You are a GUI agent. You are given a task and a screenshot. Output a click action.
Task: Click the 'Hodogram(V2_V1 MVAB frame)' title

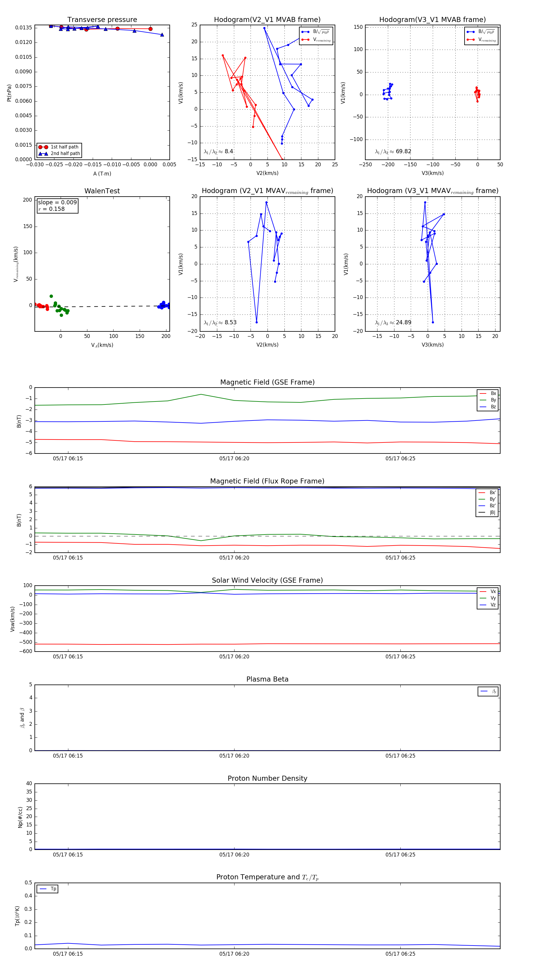point(267,20)
